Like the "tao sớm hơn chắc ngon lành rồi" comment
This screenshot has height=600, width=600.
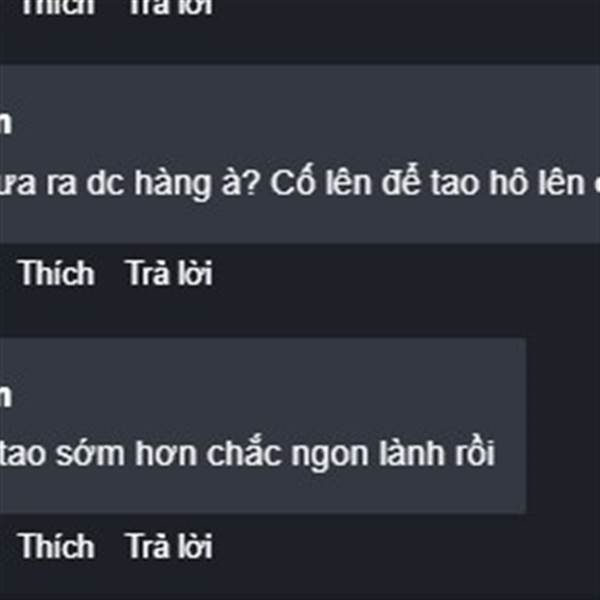click(56, 546)
